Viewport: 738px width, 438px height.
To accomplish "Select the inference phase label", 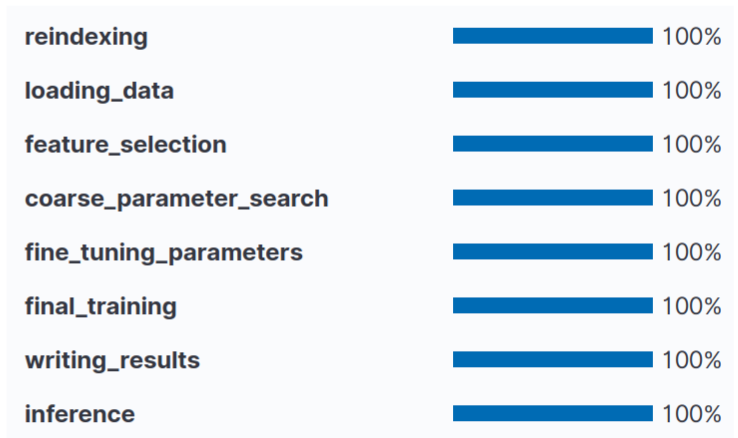I will click(80, 414).
